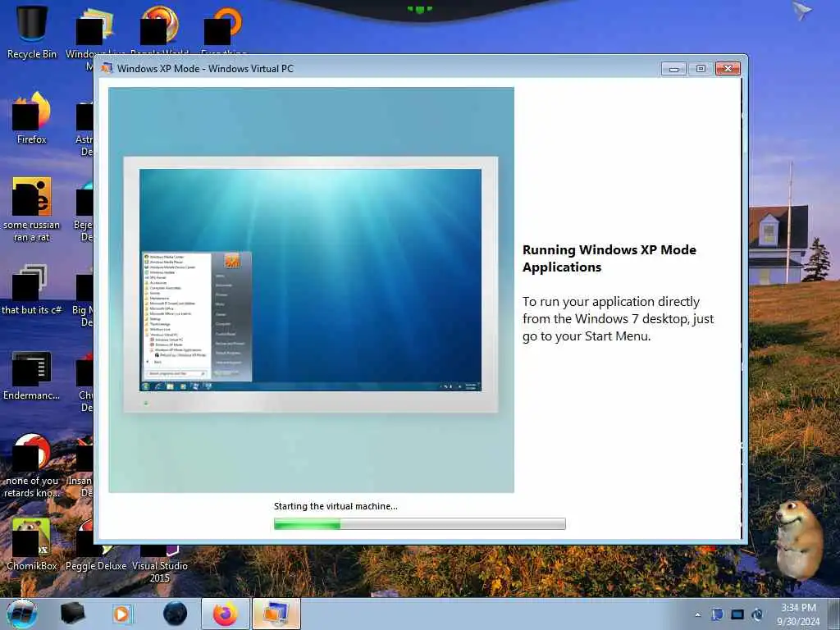Open the Endermanc... desktop shortcut
The width and height of the screenshot is (840, 630).
coord(32,375)
